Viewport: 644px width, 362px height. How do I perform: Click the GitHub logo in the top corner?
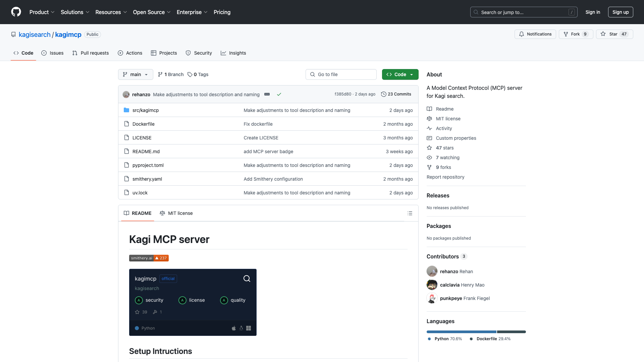pos(16,12)
